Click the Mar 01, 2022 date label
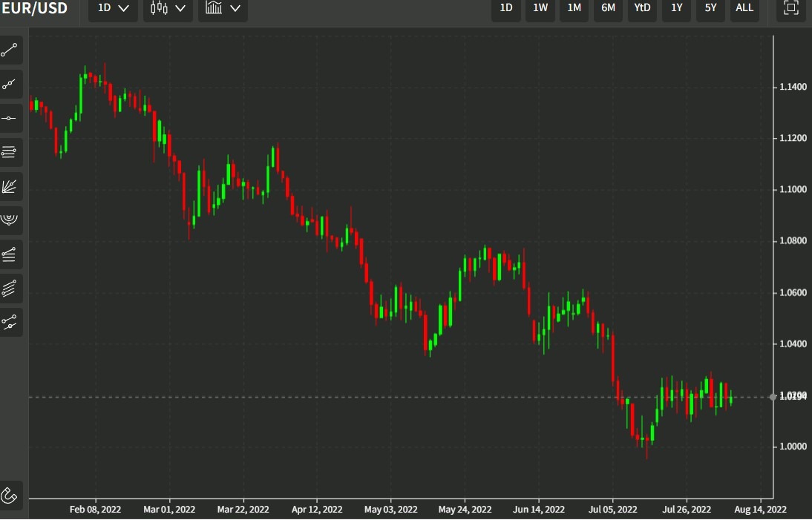The width and height of the screenshot is (812, 520). click(169, 510)
